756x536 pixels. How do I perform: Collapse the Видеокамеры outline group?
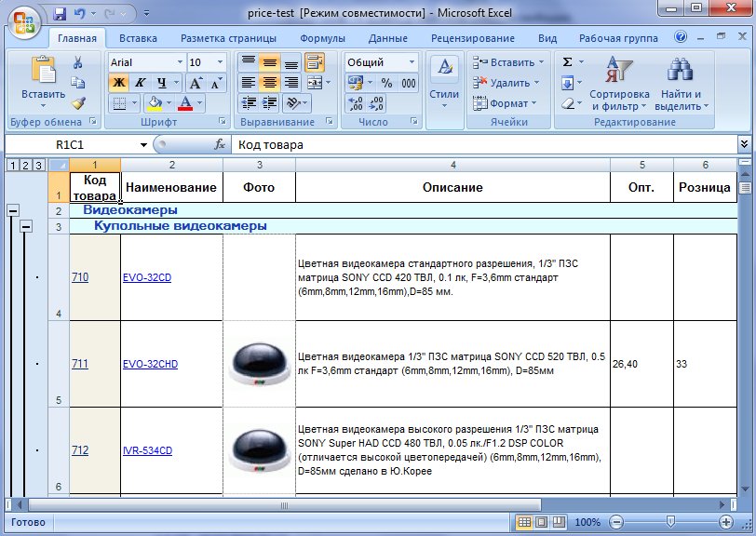pyautogui.click(x=13, y=210)
